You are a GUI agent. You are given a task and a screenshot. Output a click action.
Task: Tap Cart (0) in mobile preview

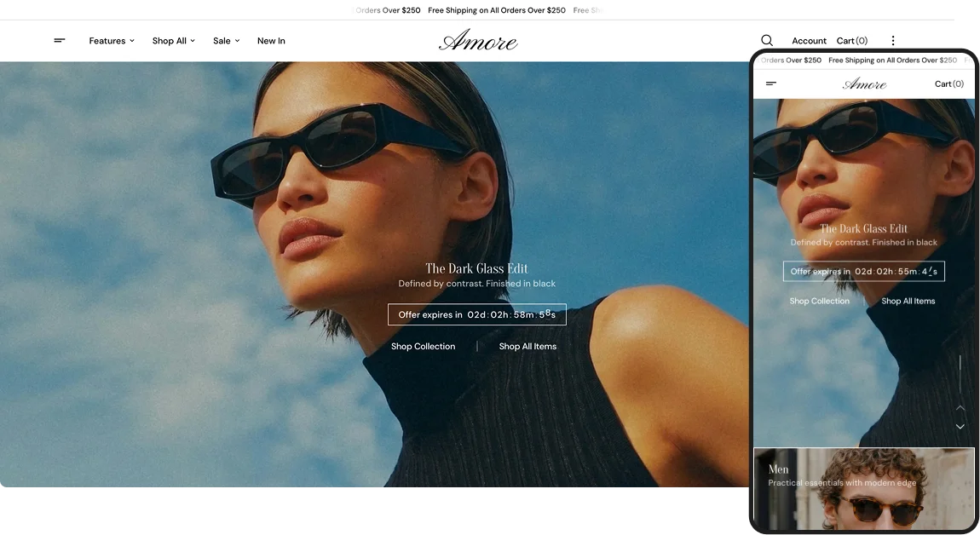948,83
